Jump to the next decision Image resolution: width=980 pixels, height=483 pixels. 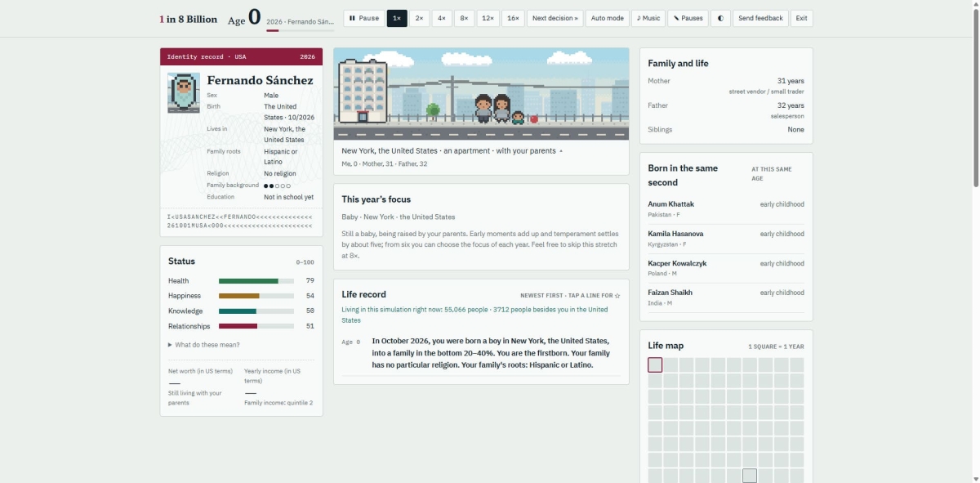[x=555, y=18]
